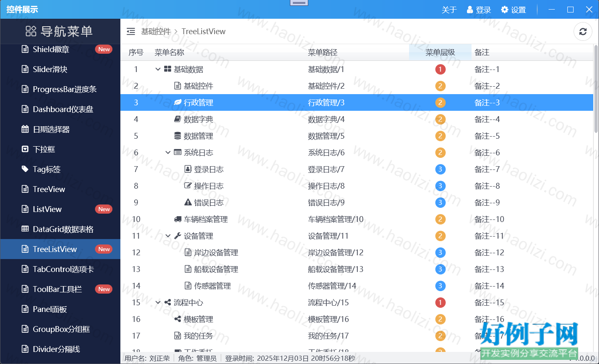Click the 登录时间 status bar entry
Viewport: 599px width, 364px height.
click(x=290, y=358)
